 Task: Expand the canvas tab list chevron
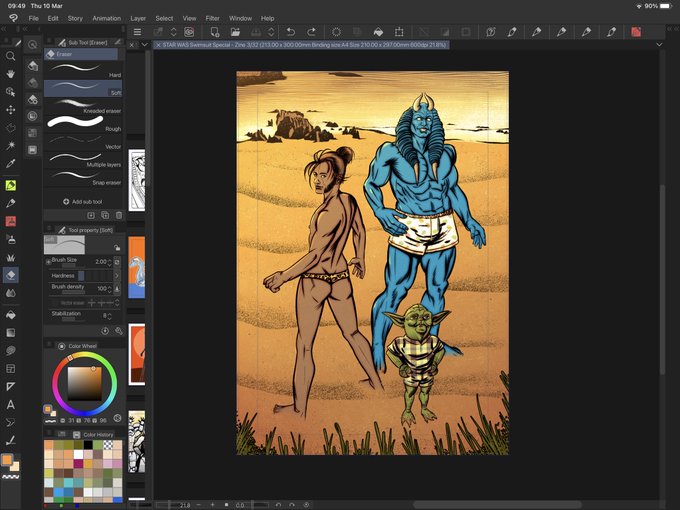pos(145,45)
